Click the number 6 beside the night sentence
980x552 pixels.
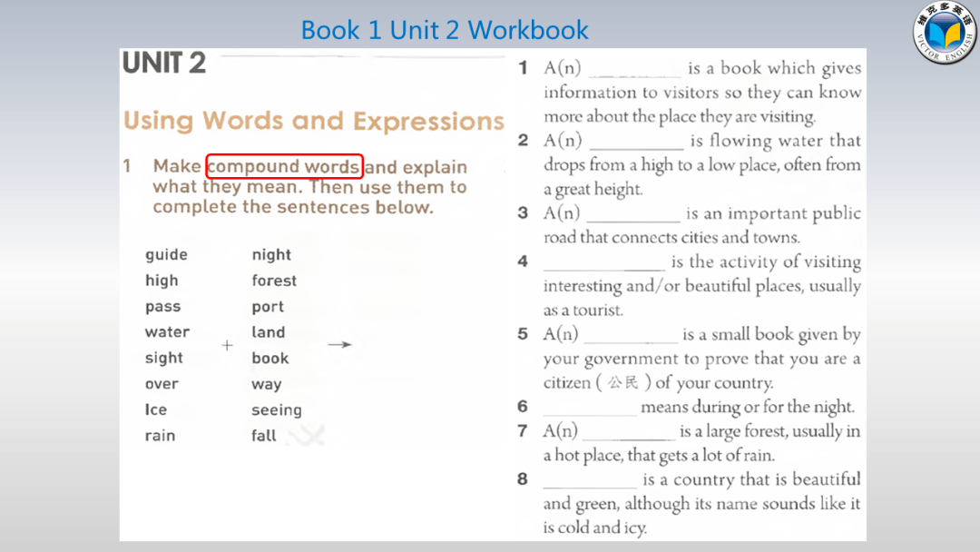click(x=523, y=407)
